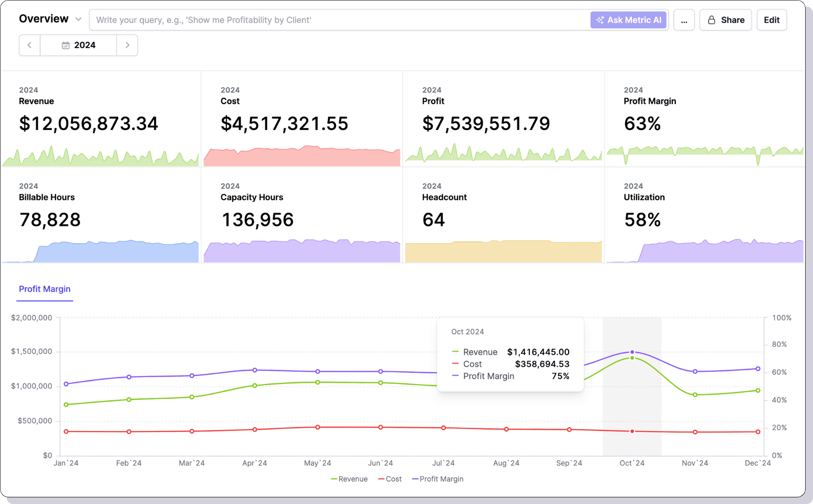Click the sparkle icon in Ask Metric AI

tap(600, 20)
